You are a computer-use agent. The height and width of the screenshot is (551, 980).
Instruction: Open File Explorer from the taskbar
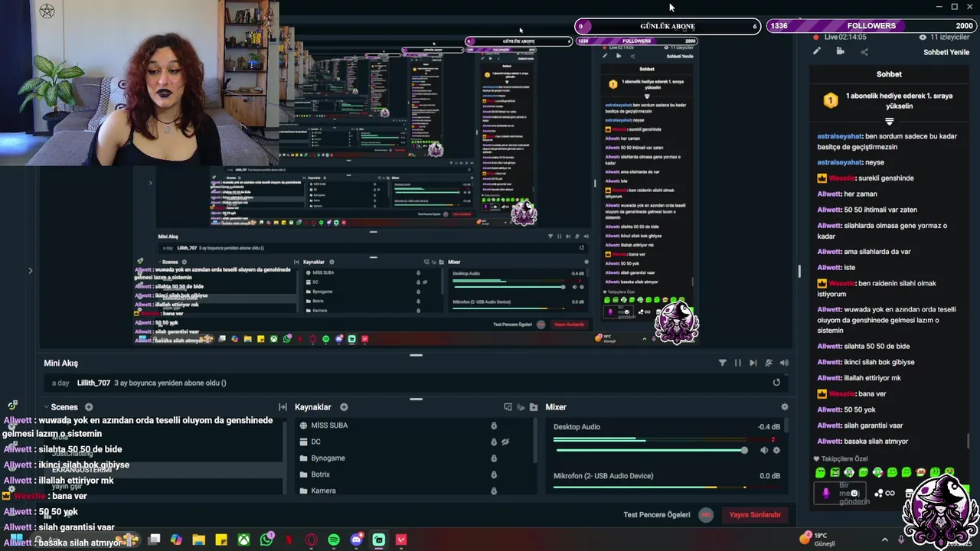(198, 540)
